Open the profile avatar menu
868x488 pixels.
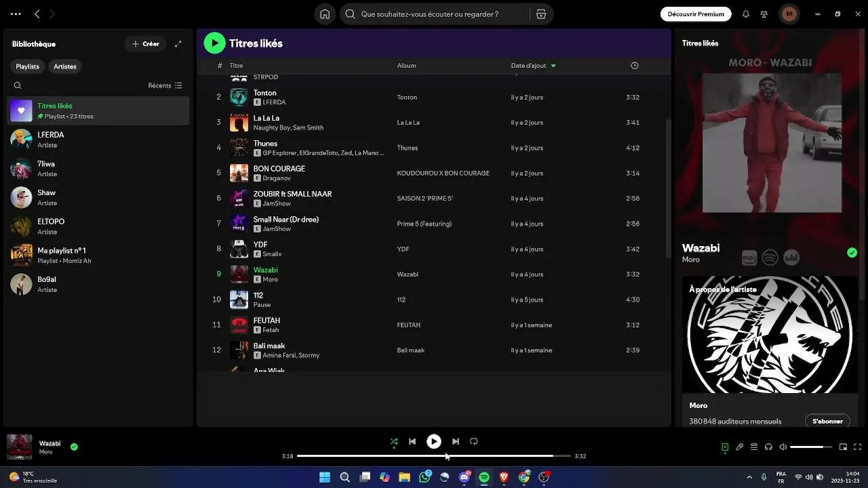pos(789,14)
